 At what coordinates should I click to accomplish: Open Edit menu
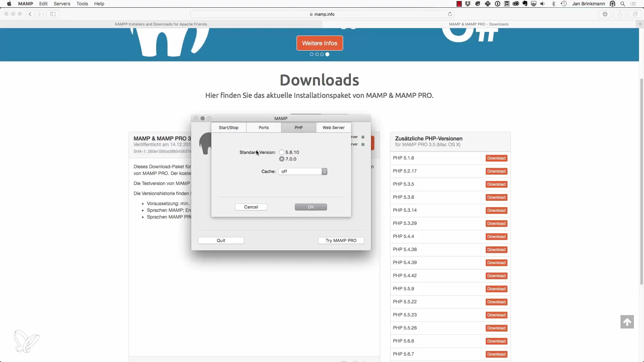tap(43, 4)
